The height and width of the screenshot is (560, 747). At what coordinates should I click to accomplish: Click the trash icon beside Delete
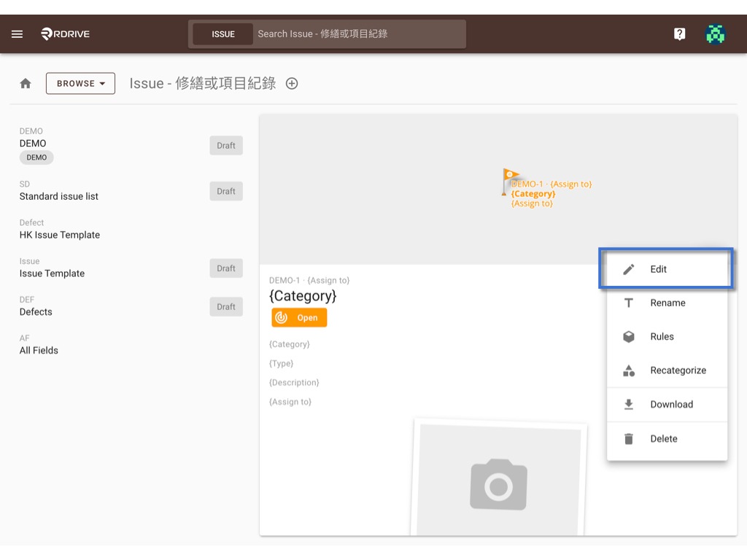628,438
